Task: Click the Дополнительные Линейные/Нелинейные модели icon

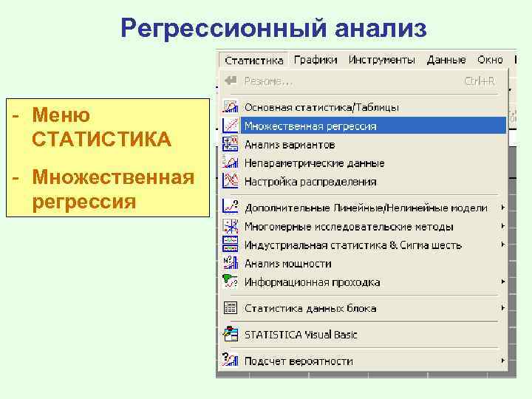Action: point(231,207)
